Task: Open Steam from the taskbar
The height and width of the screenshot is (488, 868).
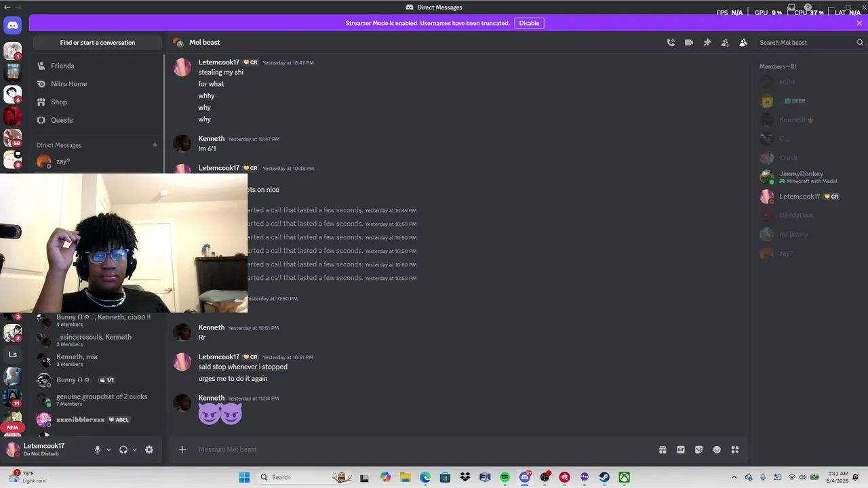Action: tap(604, 477)
